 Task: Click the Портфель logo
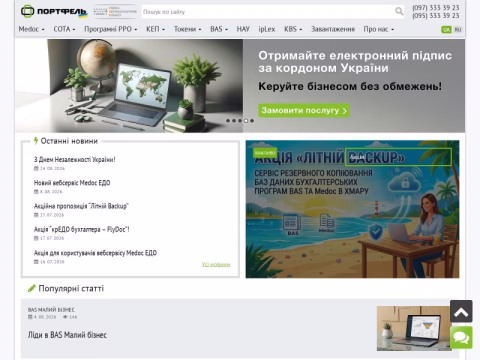[x=54, y=11]
